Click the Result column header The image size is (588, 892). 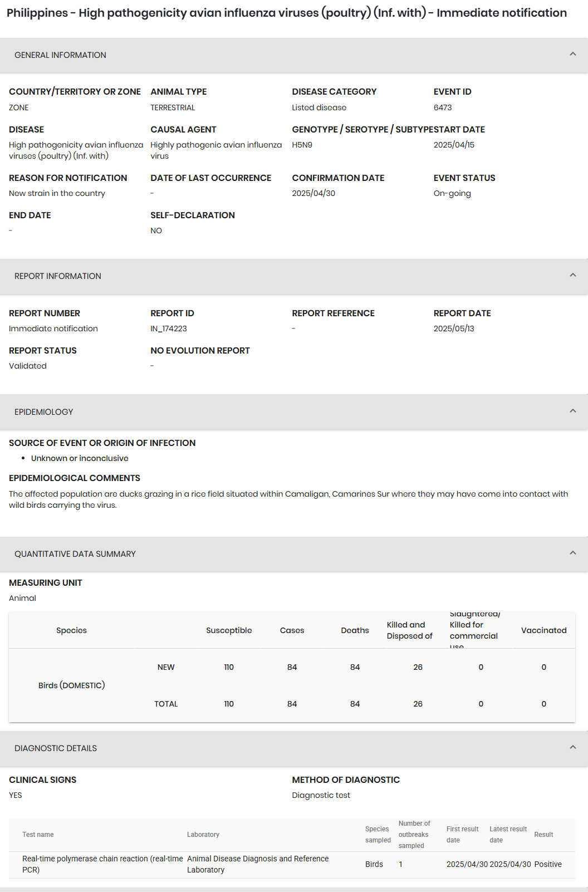click(x=543, y=835)
